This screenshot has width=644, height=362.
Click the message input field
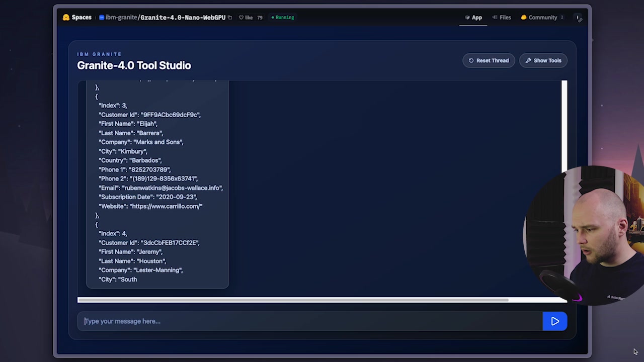(252, 321)
